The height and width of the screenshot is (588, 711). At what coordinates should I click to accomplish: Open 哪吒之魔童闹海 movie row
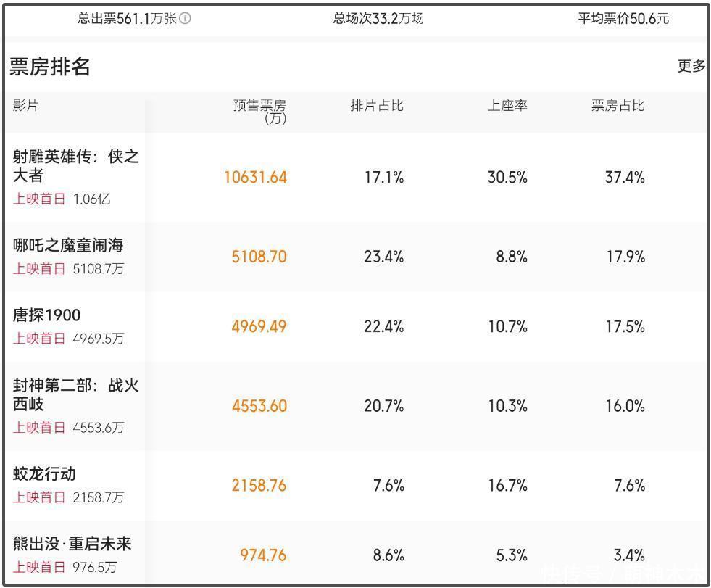[68, 245]
